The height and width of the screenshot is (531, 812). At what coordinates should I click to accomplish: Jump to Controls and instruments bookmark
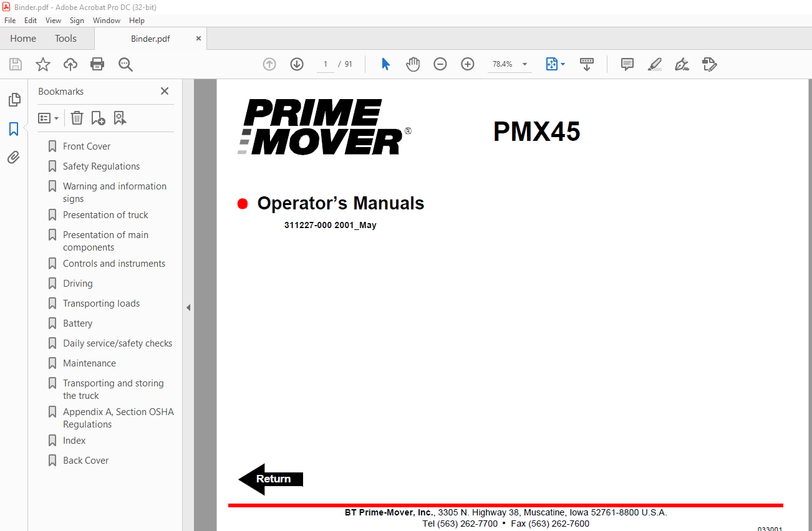click(114, 264)
